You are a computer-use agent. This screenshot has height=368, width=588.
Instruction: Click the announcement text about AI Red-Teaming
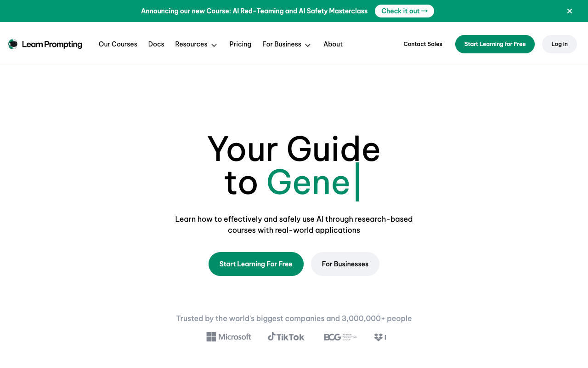coord(254,11)
